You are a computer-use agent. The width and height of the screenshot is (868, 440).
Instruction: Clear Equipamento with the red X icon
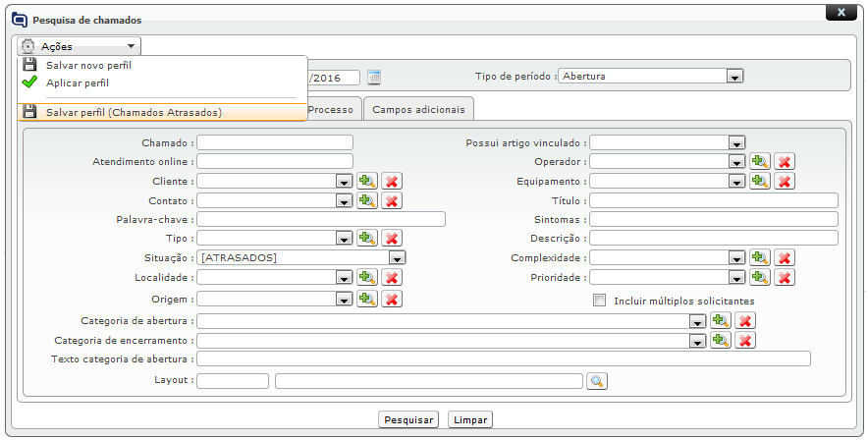click(x=785, y=181)
